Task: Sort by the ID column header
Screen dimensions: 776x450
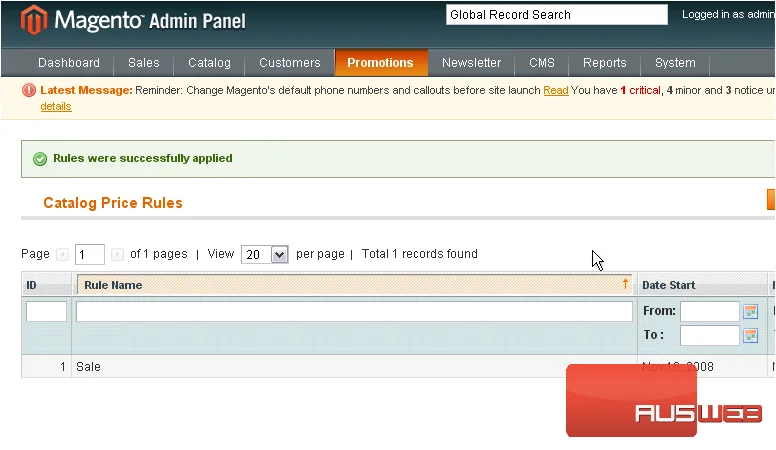Action: coord(47,285)
